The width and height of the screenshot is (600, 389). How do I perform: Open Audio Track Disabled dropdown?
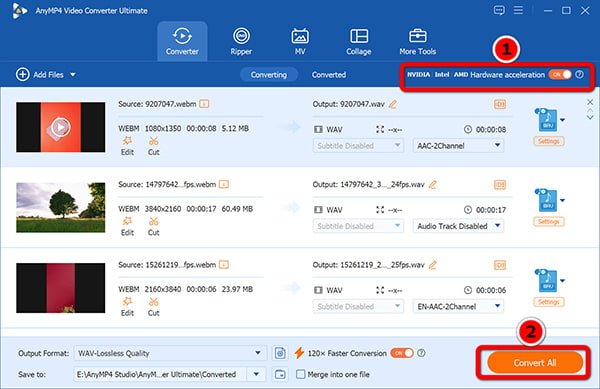click(458, 226)
